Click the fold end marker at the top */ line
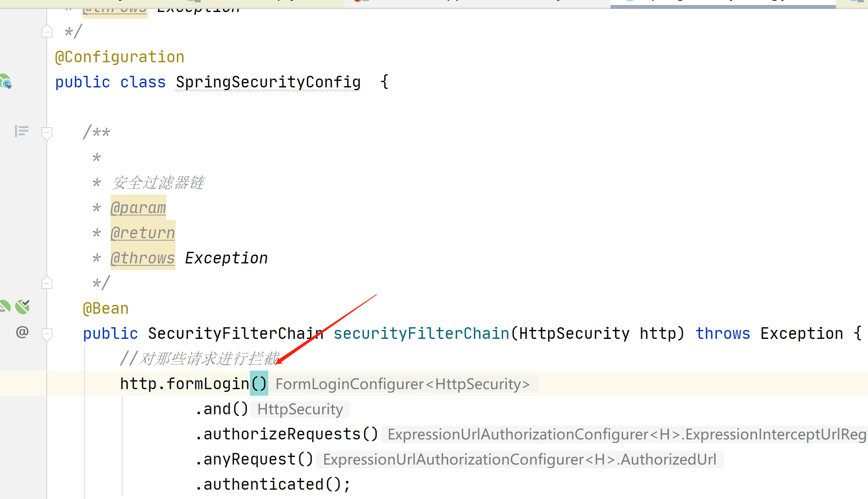 point(47,31)
